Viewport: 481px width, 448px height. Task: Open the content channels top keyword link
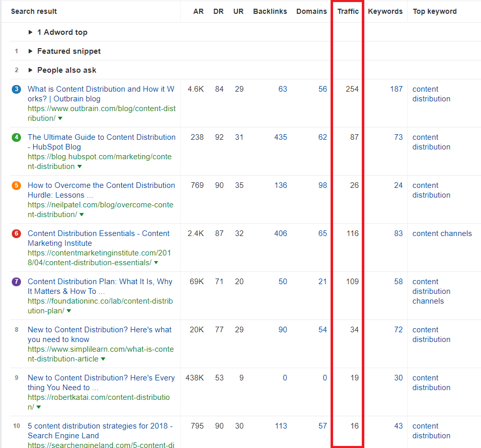tap(442, 233)
